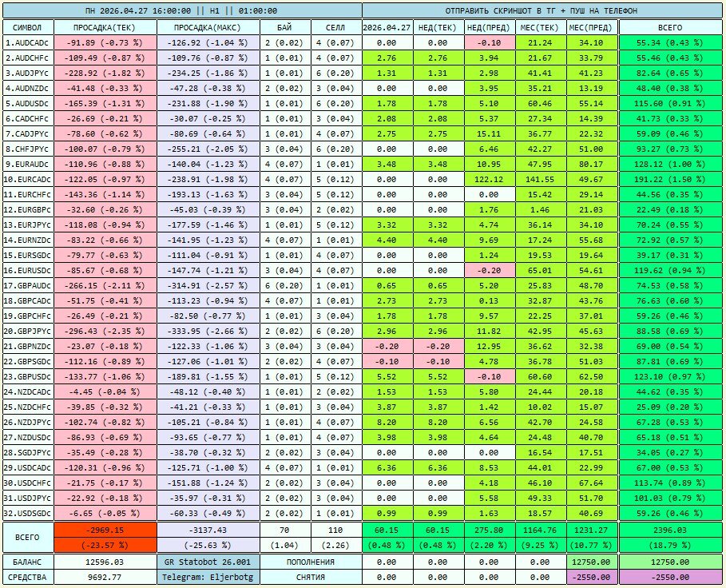Click the 15.11 previous week value for CADJPYc
726x588 pixels.
490,133
